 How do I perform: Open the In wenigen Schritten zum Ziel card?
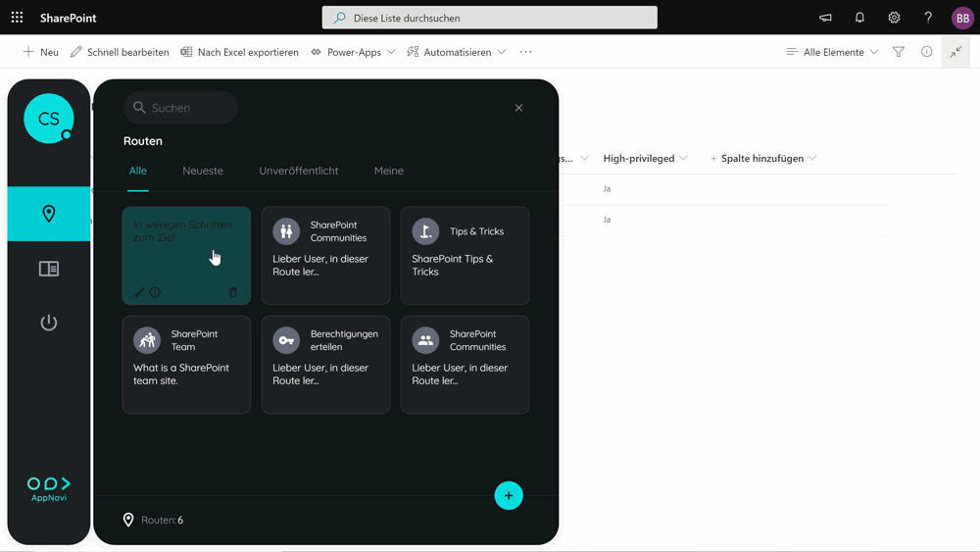pyautogui.click(x=186, y=256)
